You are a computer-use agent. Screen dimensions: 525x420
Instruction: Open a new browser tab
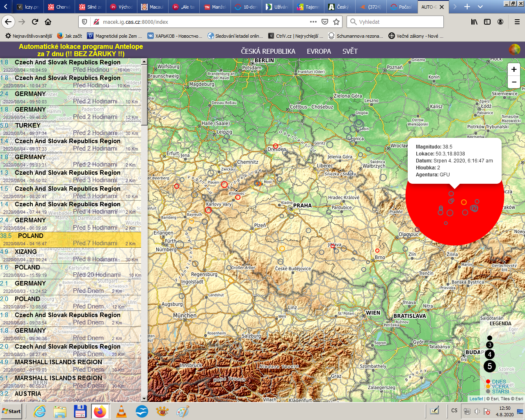pyautogui.click(x=467, y=7)
